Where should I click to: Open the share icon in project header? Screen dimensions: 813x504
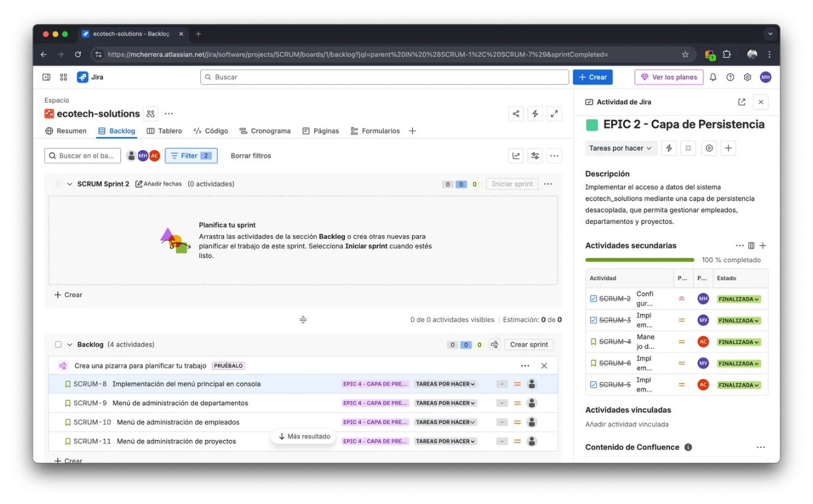pos(516,114)
